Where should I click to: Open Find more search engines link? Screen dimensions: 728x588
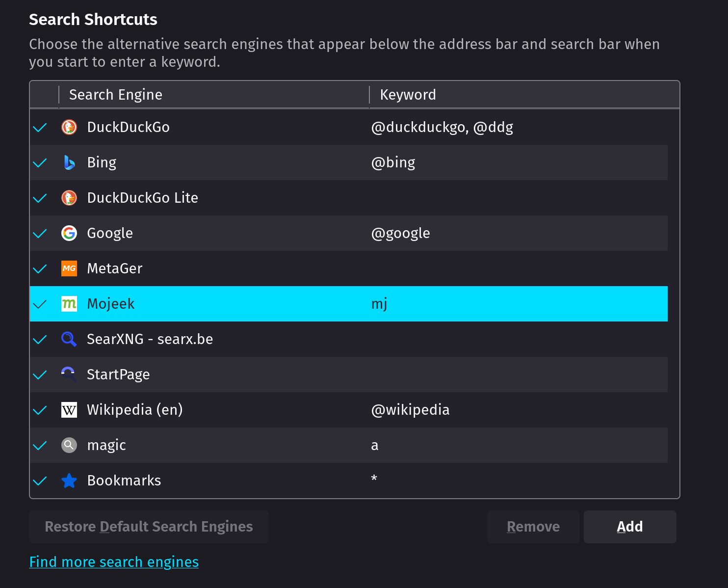pyautogui.click(x=114, y=562)
